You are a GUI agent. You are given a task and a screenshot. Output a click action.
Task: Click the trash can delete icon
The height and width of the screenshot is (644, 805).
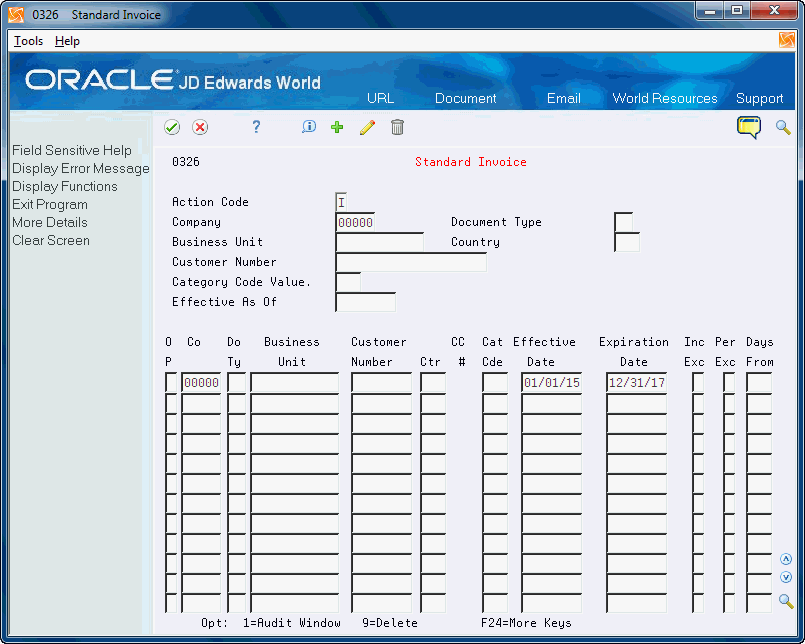click(397, 127)
